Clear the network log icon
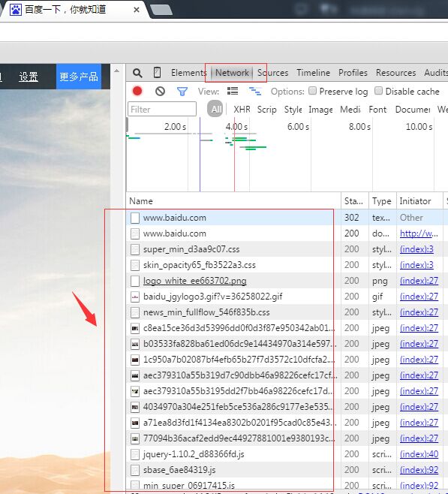The image size is (448, 494). click(x=161, y=92)
